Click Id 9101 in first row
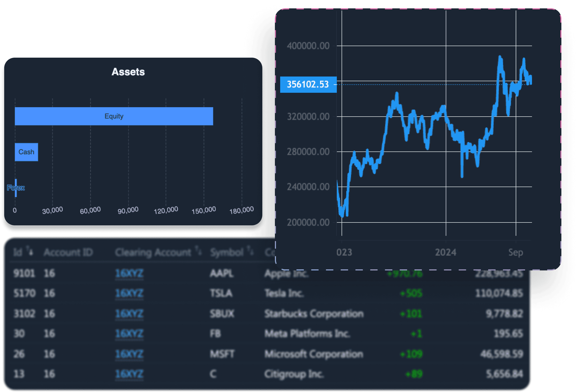Image resolution: width=580 pixels, height=392 pixels. click(24, 273)
